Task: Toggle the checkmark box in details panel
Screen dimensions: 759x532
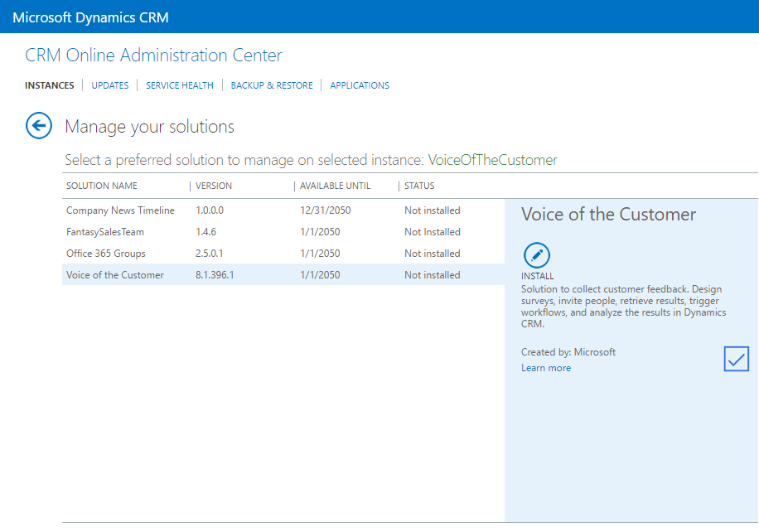Action: click(736, 359)
